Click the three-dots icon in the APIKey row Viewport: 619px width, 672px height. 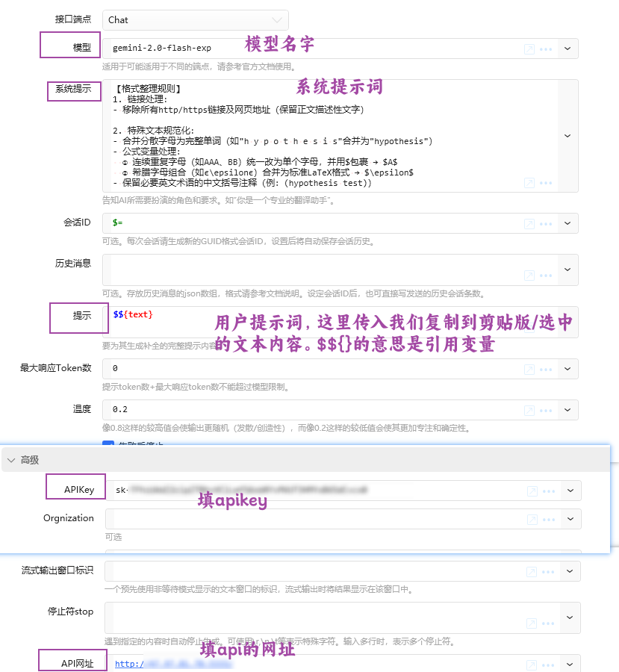[x=549, y=491]
